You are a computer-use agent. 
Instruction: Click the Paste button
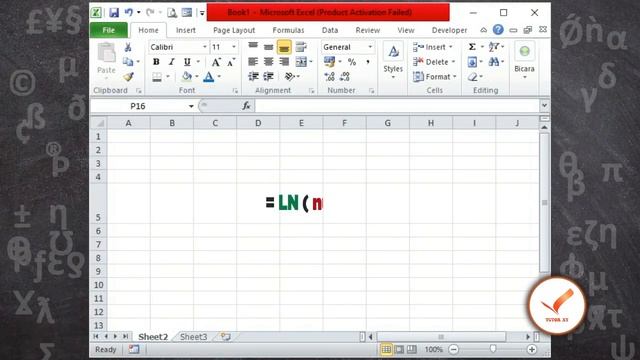click(106, 59)
